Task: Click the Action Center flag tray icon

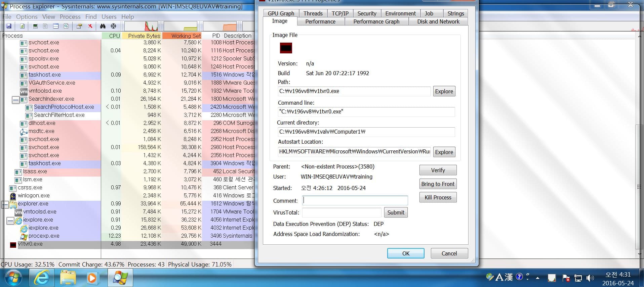Action: pyautogui.click(x=566, y=278)
